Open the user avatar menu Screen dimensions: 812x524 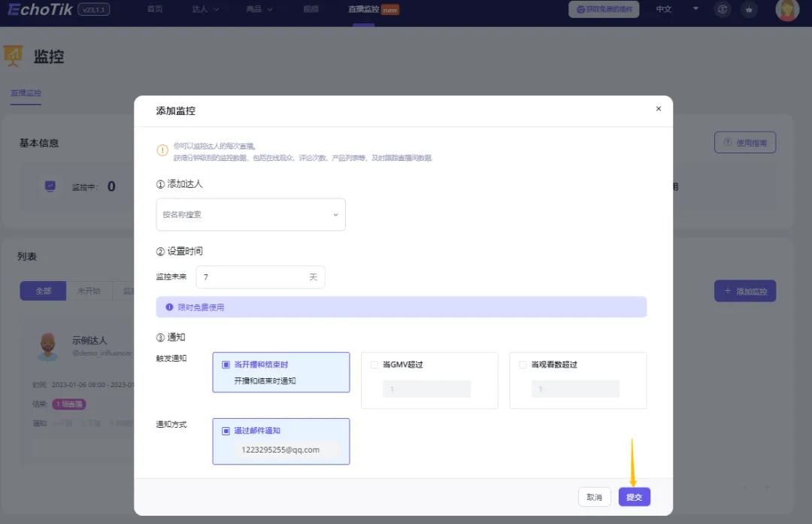point(786,9)
